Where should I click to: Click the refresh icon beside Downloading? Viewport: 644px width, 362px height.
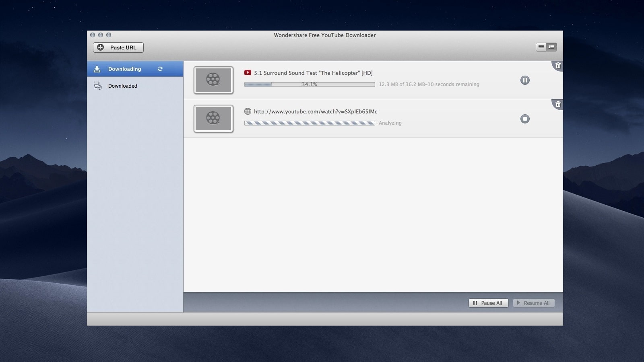coord(160,69)
